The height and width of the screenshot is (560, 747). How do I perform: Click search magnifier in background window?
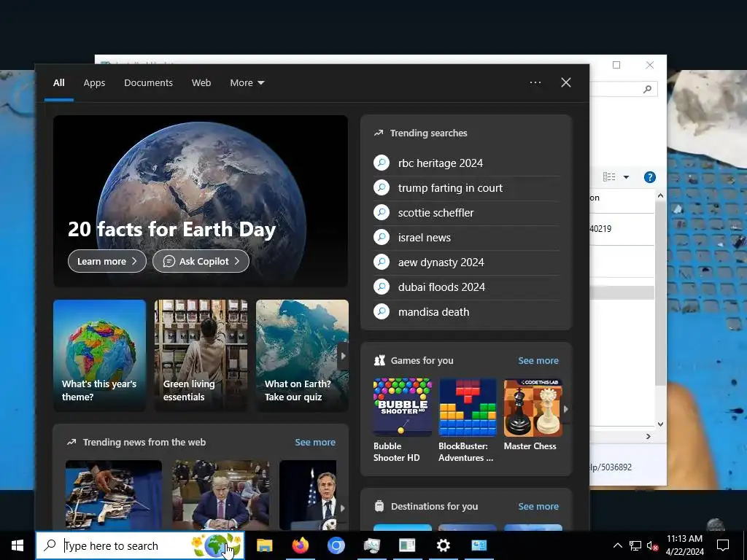point(647,89)
